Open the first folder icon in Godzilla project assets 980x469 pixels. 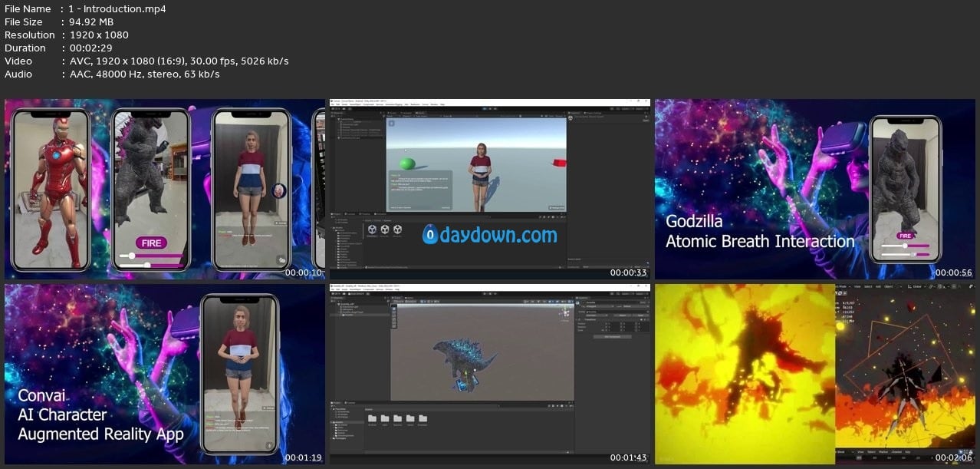[x=372, y=418]
